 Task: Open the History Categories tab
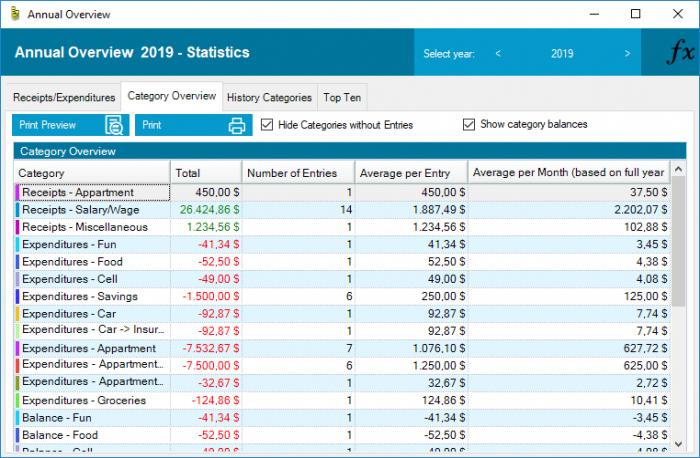coord(269,98)
